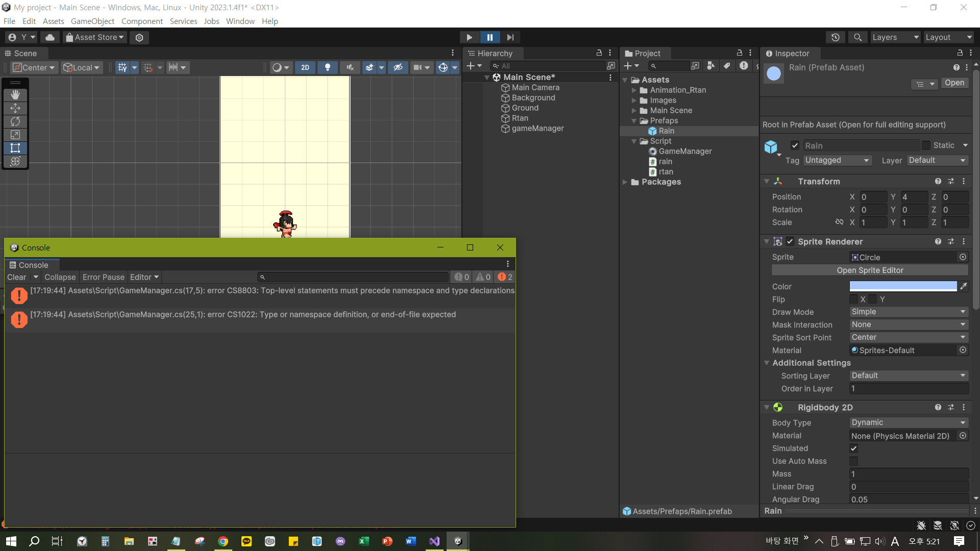Enable Flip Y checkbox
This screenshot has width=980, height=551.
coord(873,299)
